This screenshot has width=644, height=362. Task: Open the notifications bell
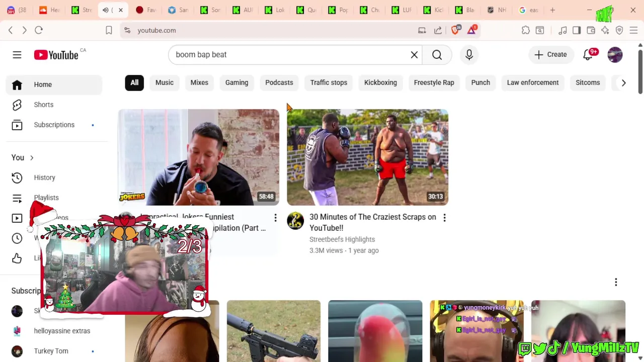[x=588, y=55]
